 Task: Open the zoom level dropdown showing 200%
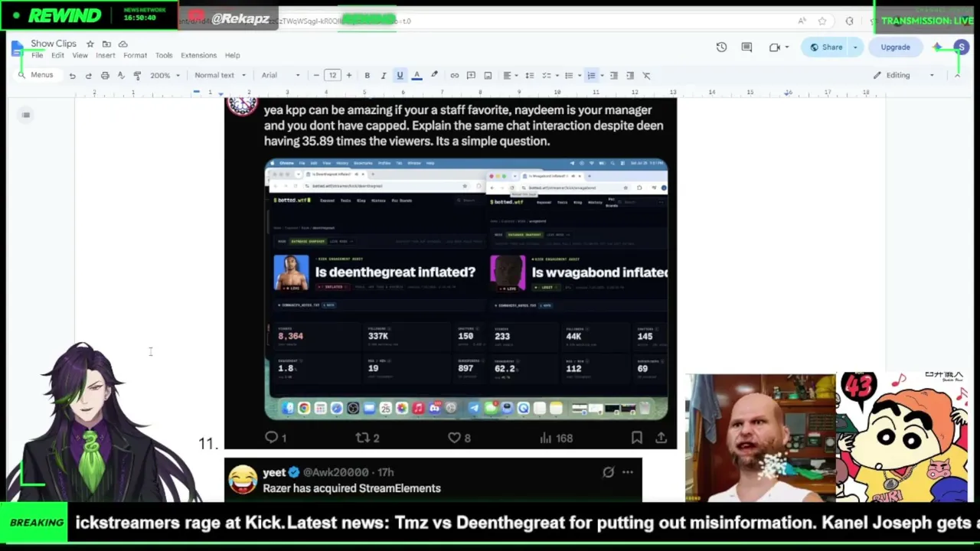tap(165, 75)
